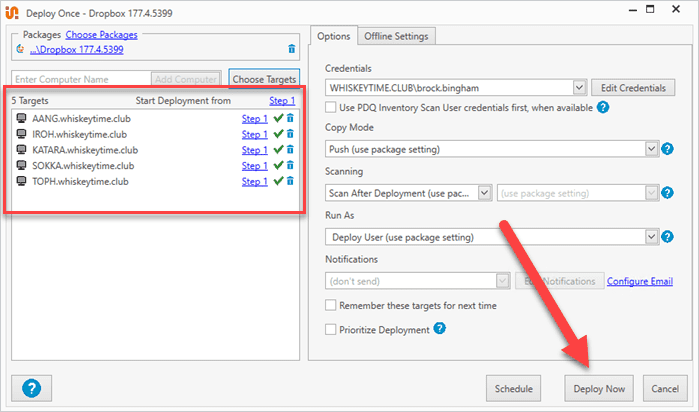The image size is (699, 412).
Task: Click the green checkmark for IROH.whiskeytime.club
Action: (x=279, y=134)
